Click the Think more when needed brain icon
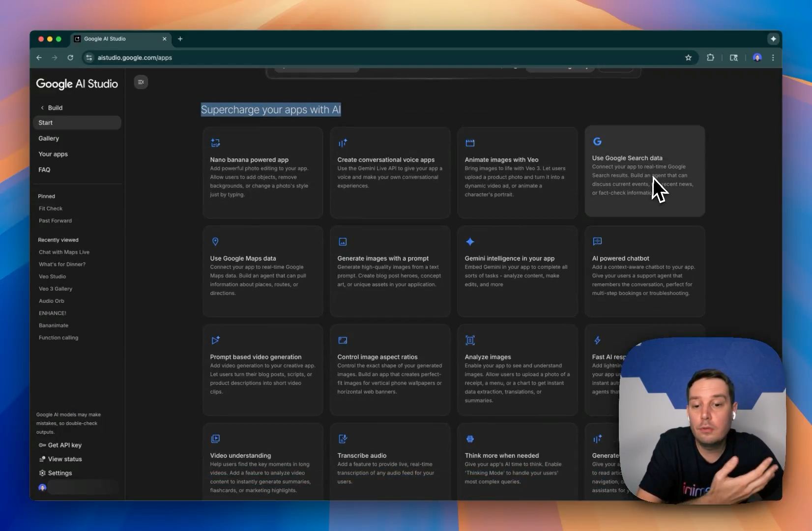The width and height of the screenshot is (812, 531). 470,439
